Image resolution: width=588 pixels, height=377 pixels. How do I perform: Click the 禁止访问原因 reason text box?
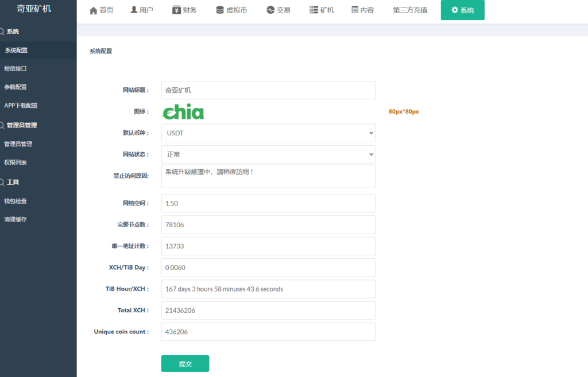[x=268, y=177]
